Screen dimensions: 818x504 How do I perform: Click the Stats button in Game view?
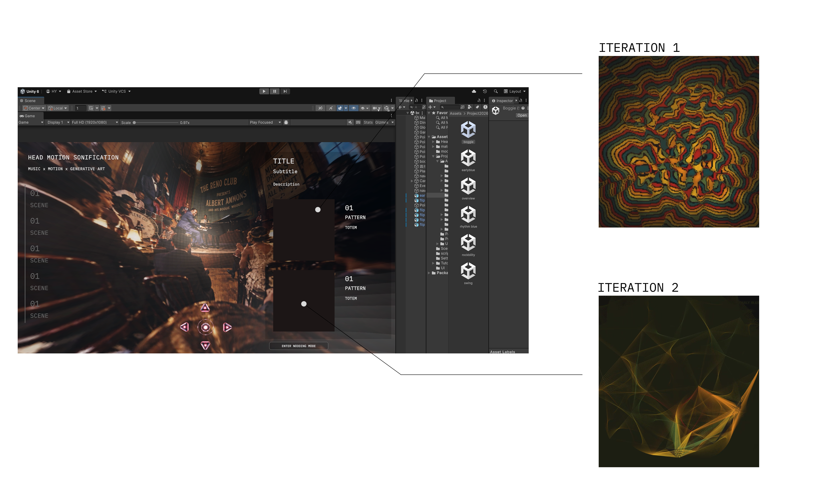368,122
